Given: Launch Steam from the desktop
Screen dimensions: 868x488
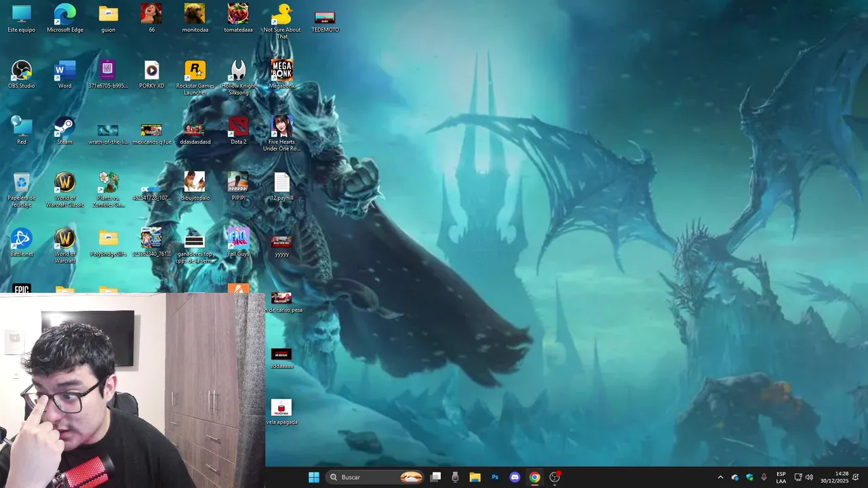Looking at the screenshot, I should (65, 130).
